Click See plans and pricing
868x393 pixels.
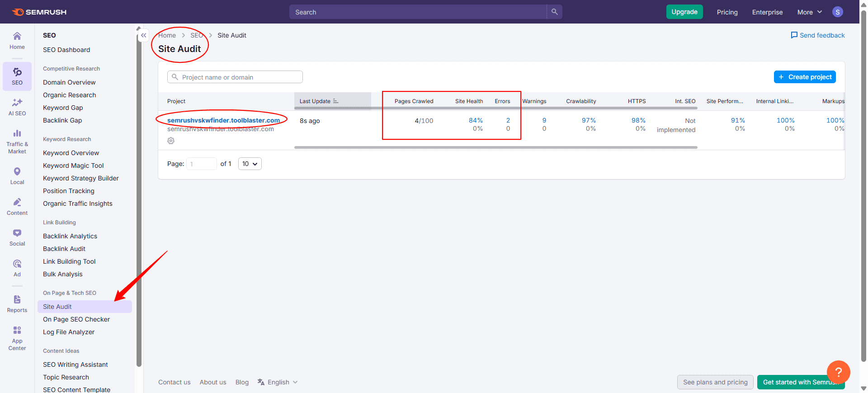pos(715,382)
